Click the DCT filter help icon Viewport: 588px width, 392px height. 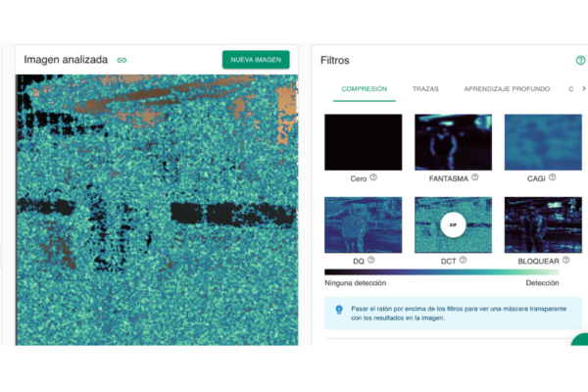(464, 260)
